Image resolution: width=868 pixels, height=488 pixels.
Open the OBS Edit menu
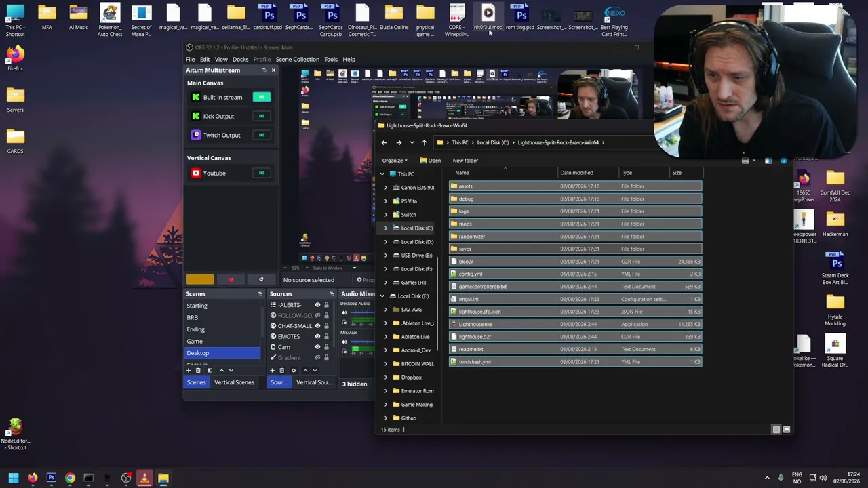[x=205, y=59]
